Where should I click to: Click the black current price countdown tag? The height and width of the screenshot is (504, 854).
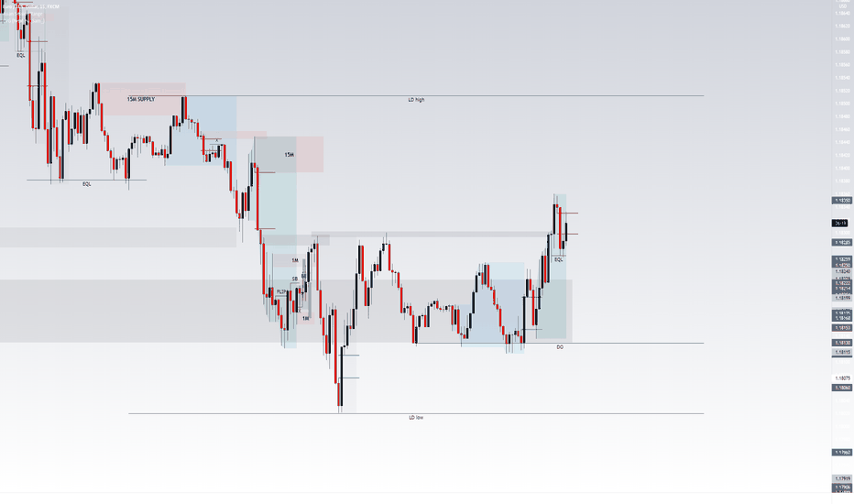pos(840,223)
